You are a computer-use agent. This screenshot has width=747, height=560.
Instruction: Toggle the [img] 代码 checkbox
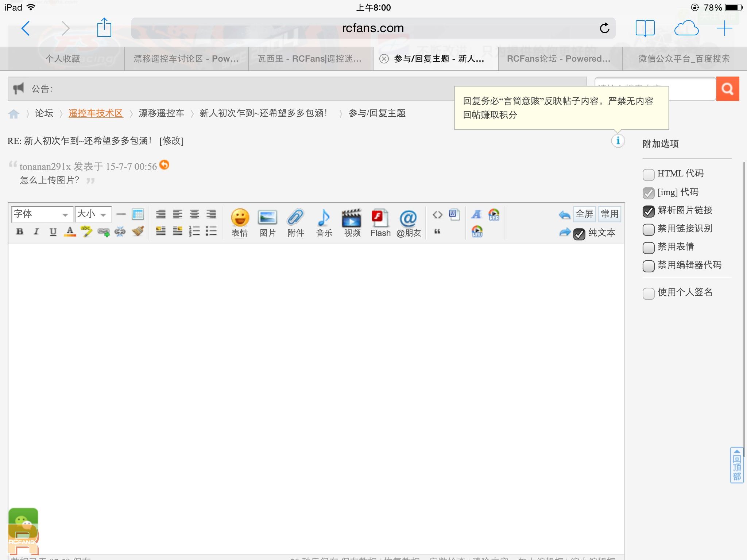(x=649, y=193)
